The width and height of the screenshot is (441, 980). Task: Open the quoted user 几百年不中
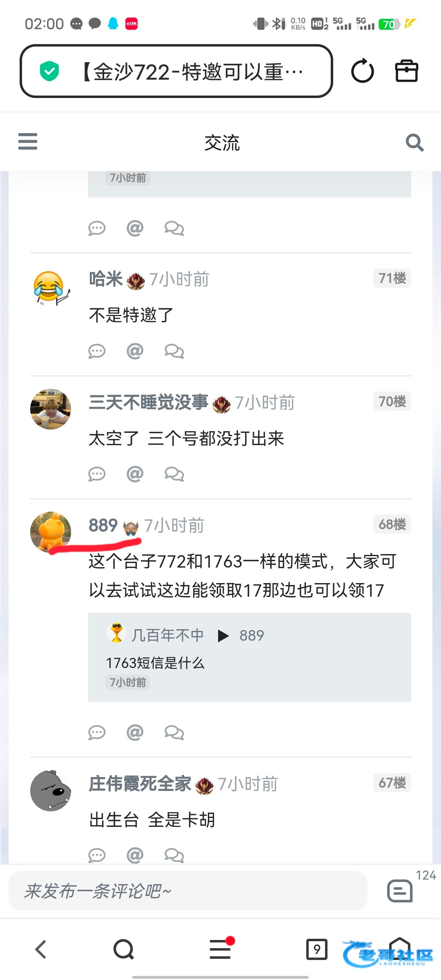(x=167, y=635)
